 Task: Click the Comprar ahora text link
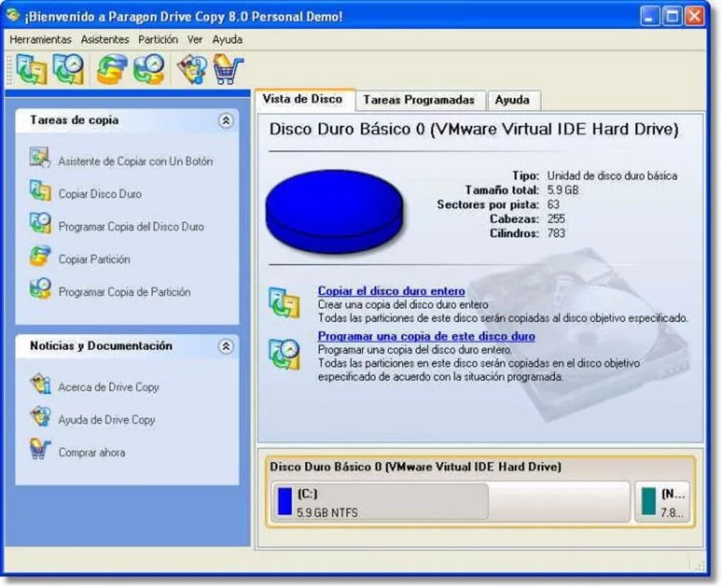point(91,453)
